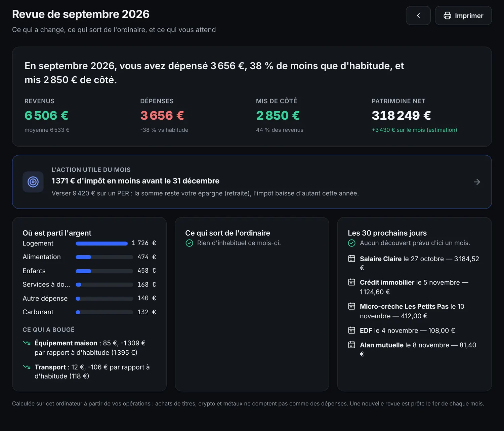
Task: Click calendar icon for Micro-crèche Les Petits Pas
Action: coord(351,306)
